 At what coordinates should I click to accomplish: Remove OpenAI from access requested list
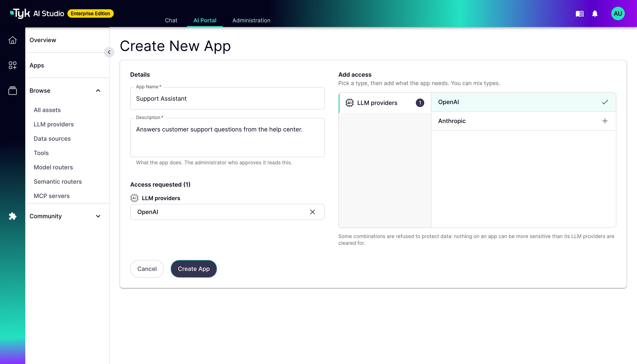click(x=313, y=212)
